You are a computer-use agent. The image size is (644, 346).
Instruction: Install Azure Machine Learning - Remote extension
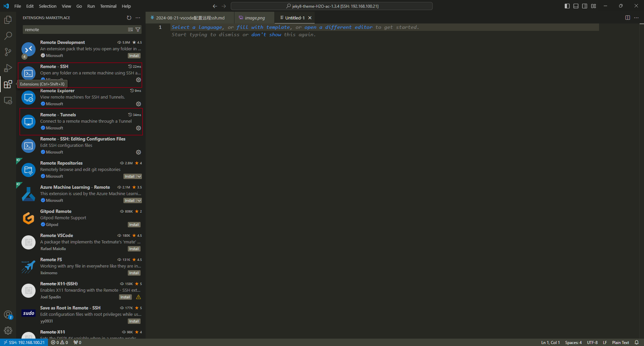click(x=130, y=200)
